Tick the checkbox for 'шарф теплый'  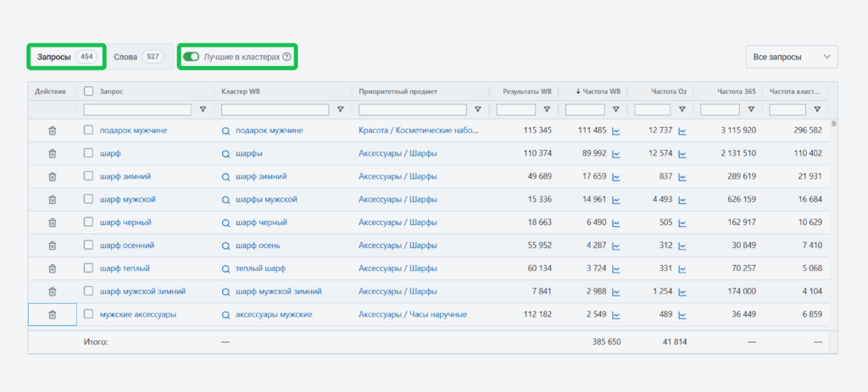[x=89, y=268]
